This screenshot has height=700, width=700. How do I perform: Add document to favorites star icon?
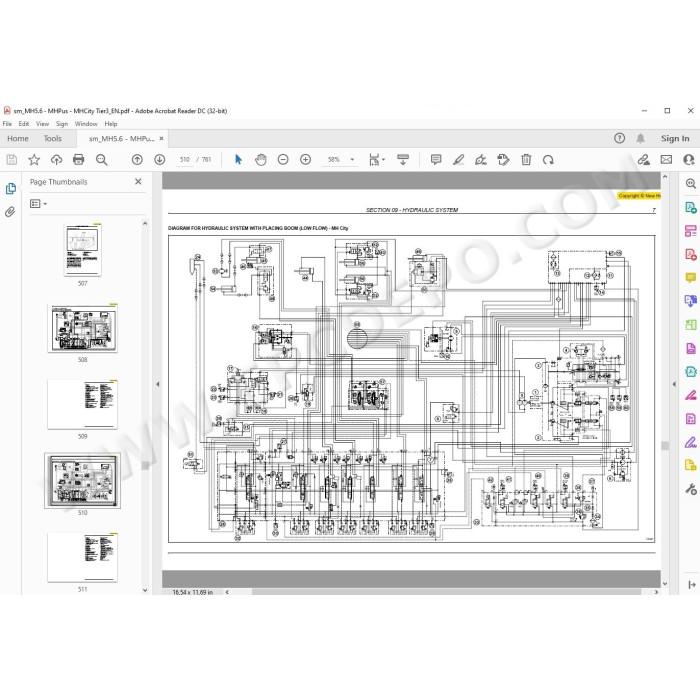coord(34,160)
